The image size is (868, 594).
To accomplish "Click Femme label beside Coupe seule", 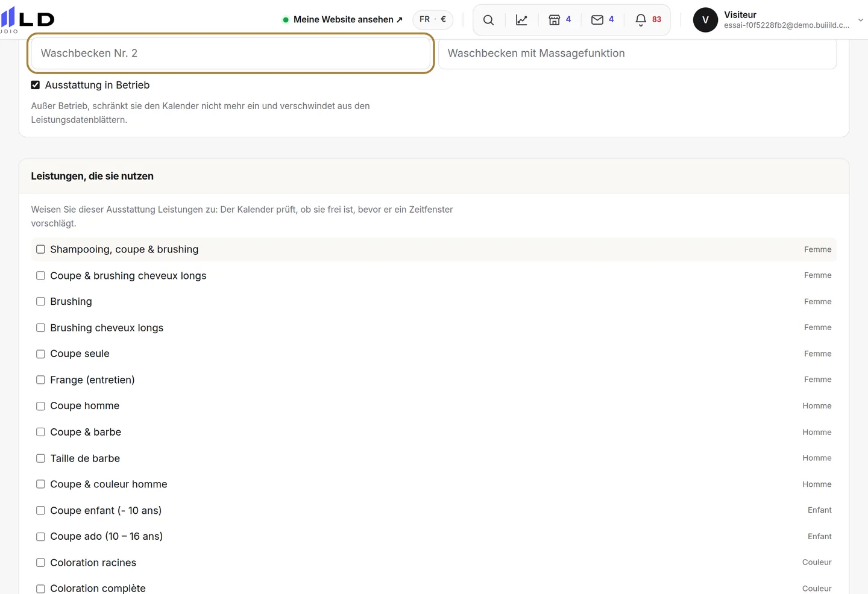I will tap(817, 354).
